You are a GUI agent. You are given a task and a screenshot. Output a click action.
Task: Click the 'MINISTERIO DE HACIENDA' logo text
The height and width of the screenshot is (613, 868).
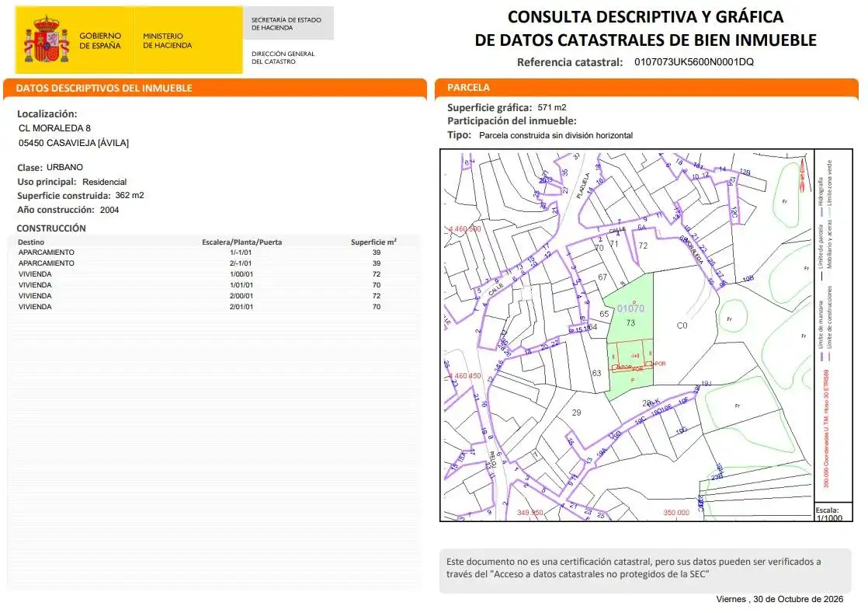pyautogui.click(x=167, y=40)
